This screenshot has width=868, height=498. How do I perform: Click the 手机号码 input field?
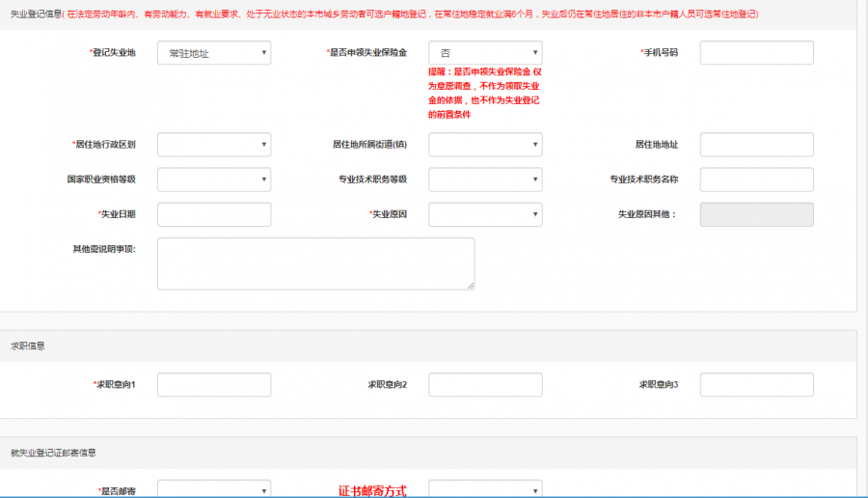coord(756,53)
